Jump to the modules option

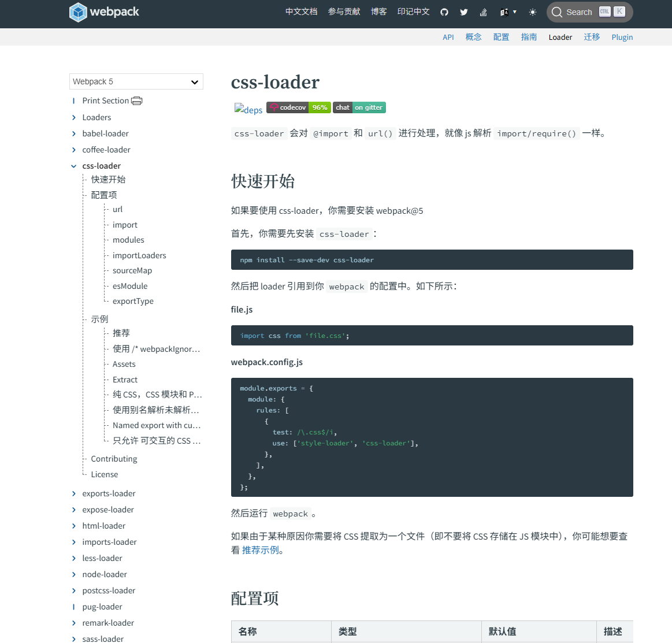pos(129,240)
